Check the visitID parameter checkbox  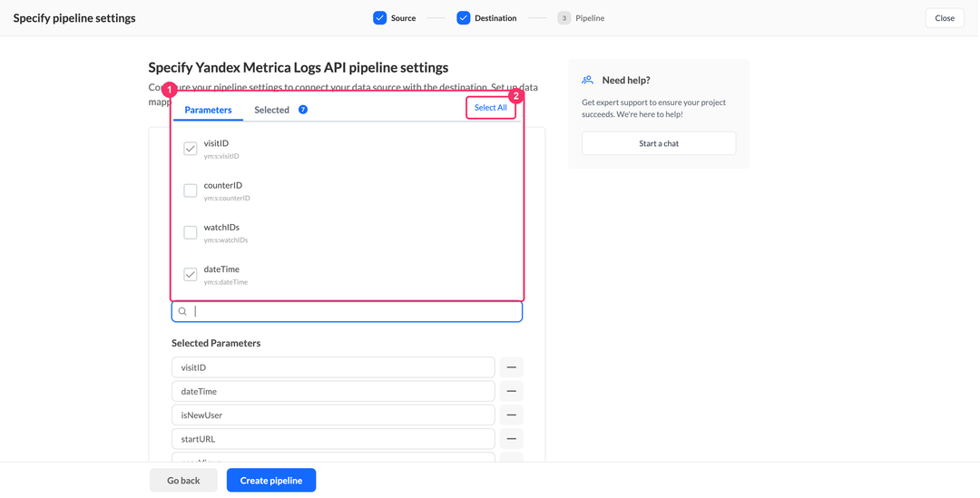pyautogui.click(x=190, y=149)
